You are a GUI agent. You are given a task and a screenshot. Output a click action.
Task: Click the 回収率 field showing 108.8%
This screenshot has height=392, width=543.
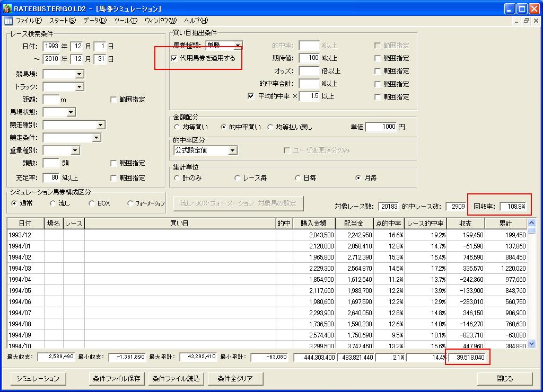point(513,207)
